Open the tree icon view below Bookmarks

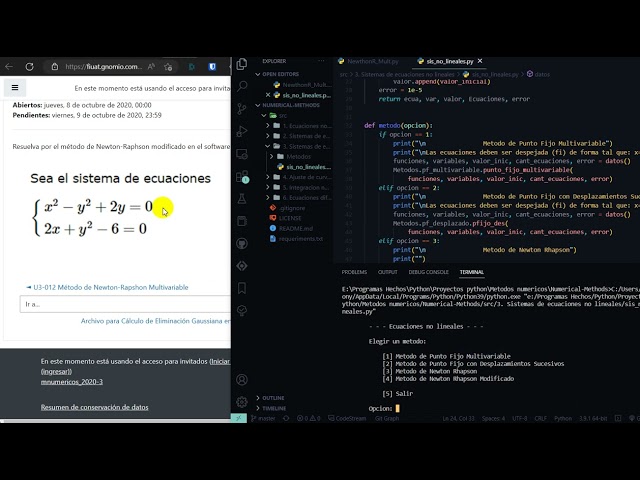[x=242, y=311]
